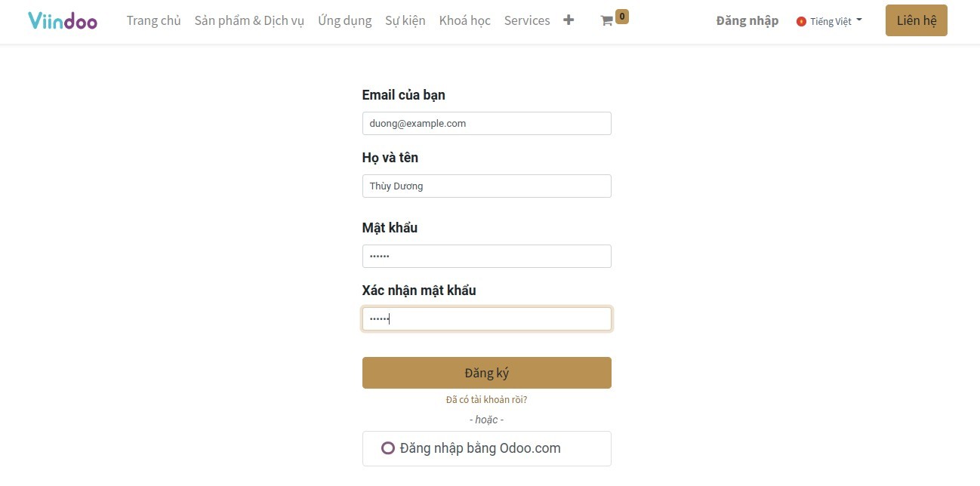The height and width of the screenshot is (486, 980).
Task: Open the Sản phẩm & Dịch vụ menu
Action: [x=249, y=20]
